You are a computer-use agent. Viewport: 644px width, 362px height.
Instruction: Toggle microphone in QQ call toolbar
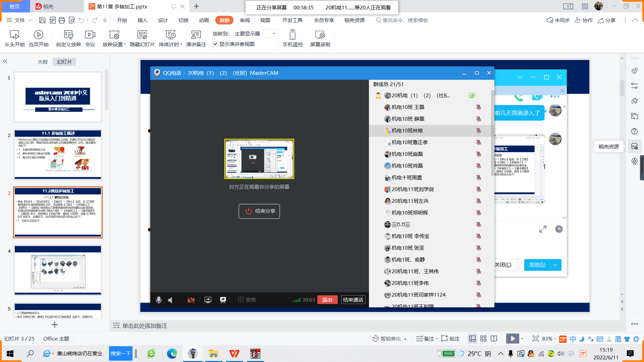[x=159, y=300]
